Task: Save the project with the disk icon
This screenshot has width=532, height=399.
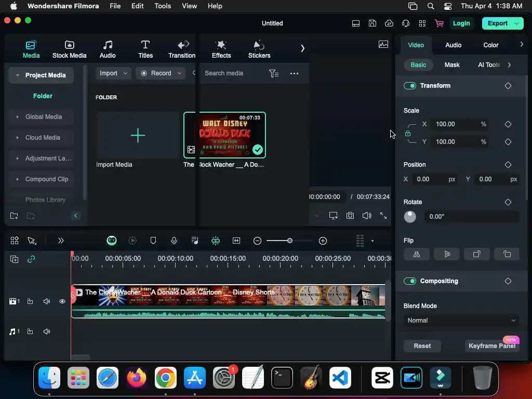Action: tap(372, 23)
